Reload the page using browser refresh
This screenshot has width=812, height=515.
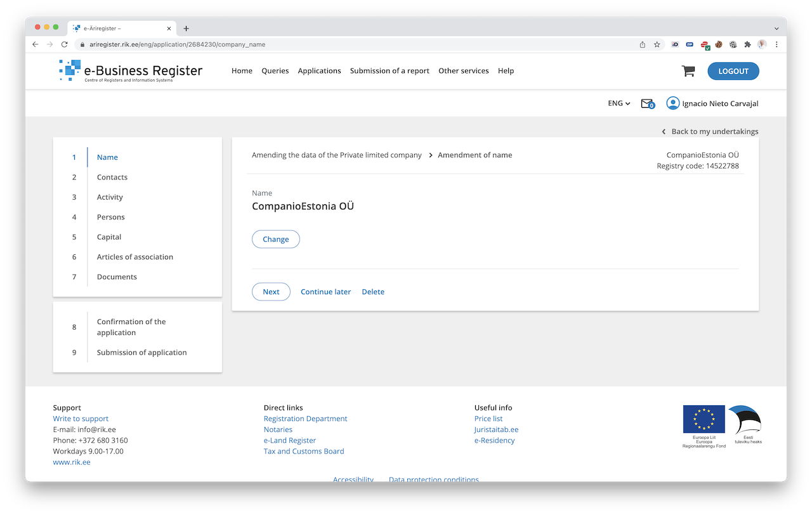coord(64,44)
